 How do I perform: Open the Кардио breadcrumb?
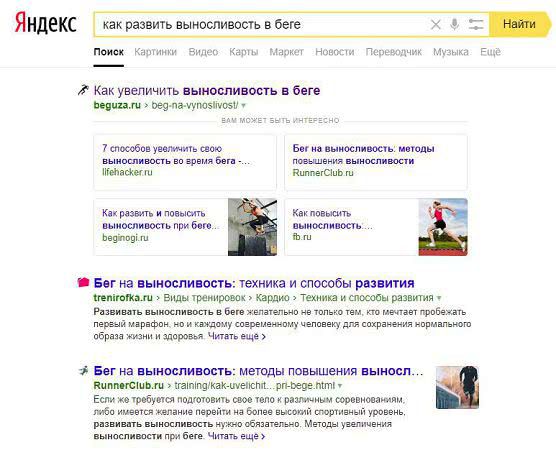click(272, 298)
